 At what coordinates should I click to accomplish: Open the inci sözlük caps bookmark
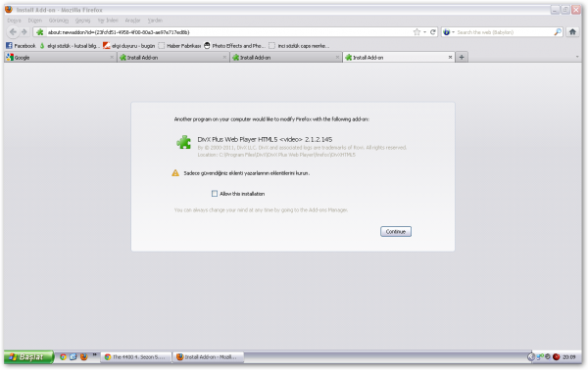pyautogui.click(x=299, y=46)
